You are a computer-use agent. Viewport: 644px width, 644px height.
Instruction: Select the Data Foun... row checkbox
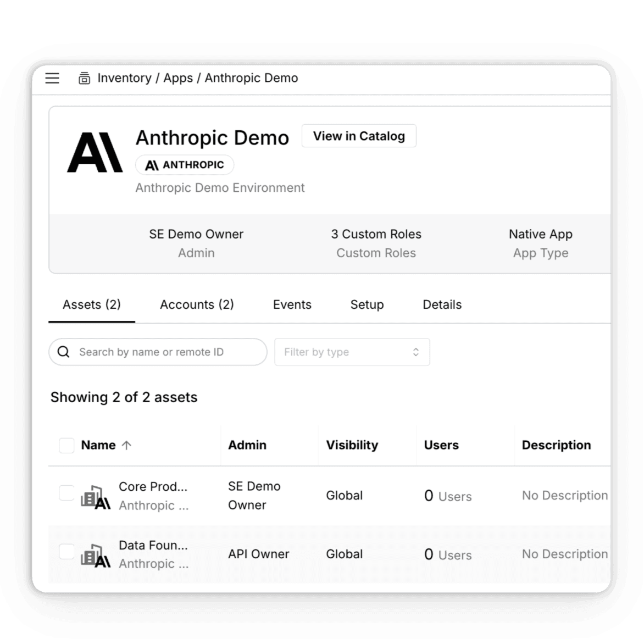pyautogui.click(x=66, y=552)
